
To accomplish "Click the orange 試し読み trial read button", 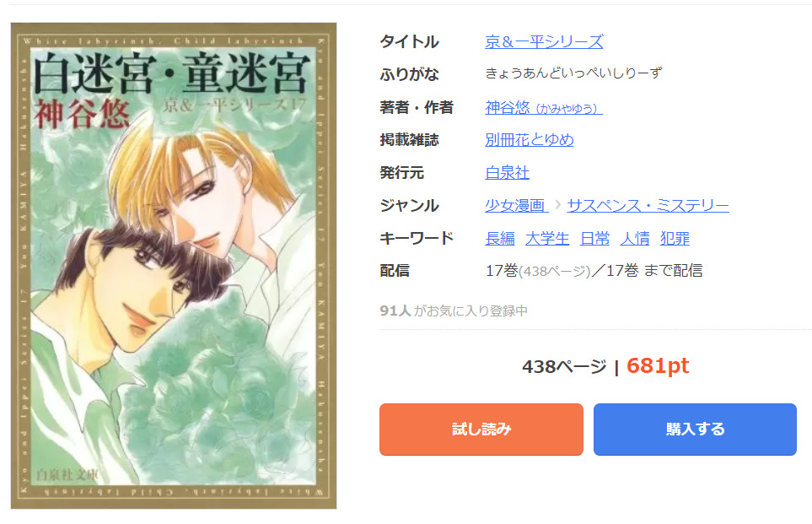I will [481, 429].
